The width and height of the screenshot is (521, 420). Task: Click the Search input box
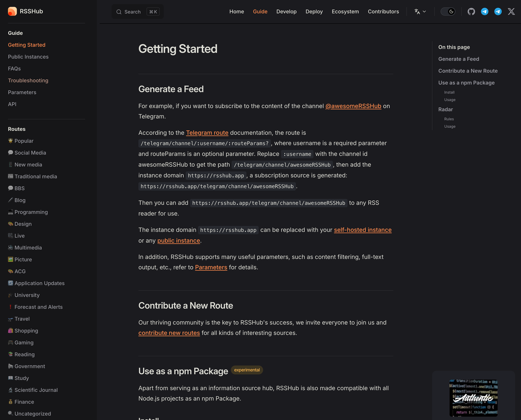tap(138, 12)
